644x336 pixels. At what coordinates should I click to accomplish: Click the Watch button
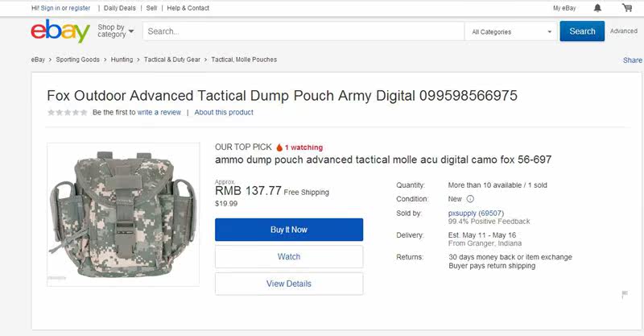point(288,257)
